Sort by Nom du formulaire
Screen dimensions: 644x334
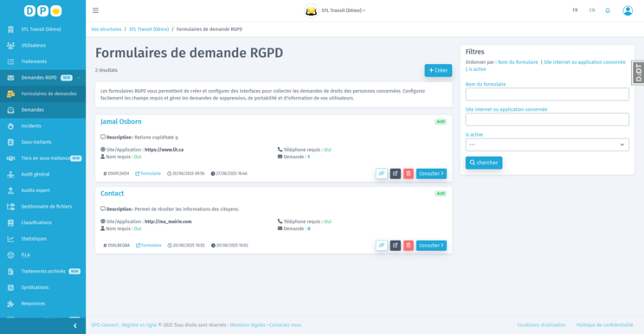[518, 62]
